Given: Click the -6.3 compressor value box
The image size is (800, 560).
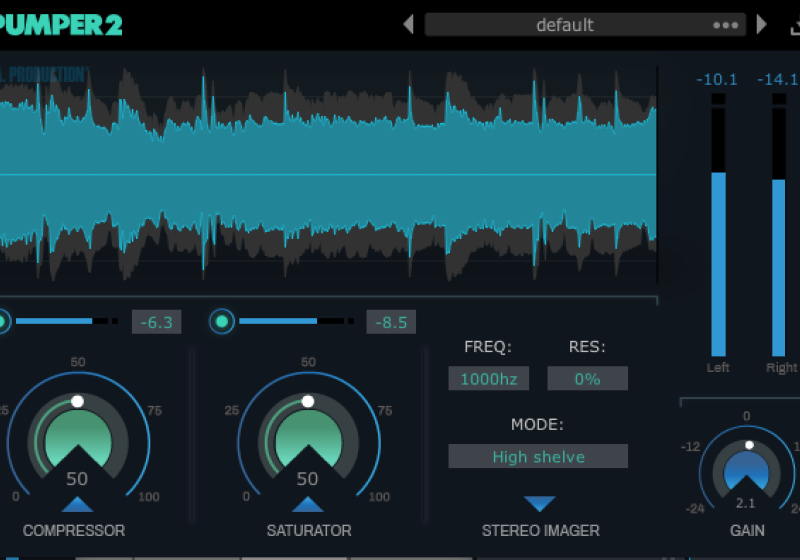Looking at the screenshot, I should pos(157,322).
